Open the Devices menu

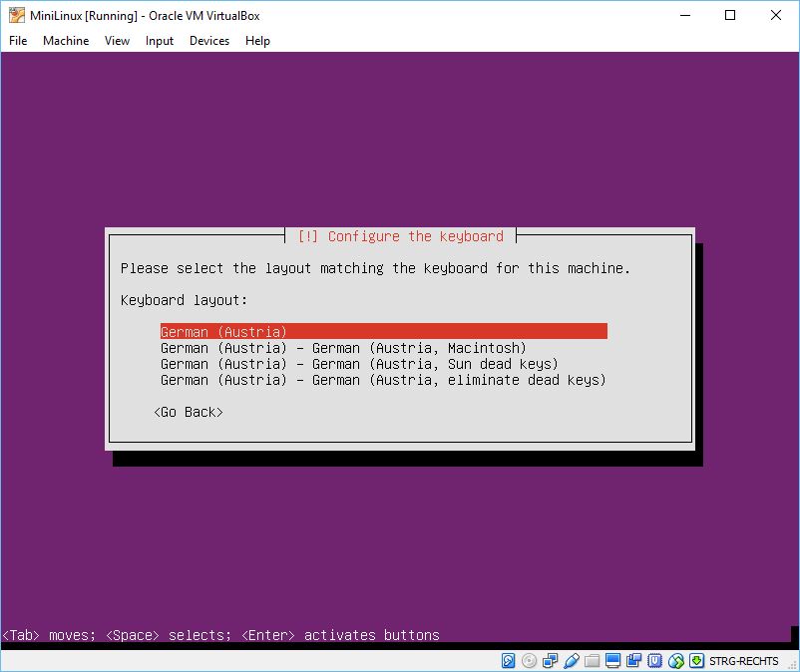209,41
